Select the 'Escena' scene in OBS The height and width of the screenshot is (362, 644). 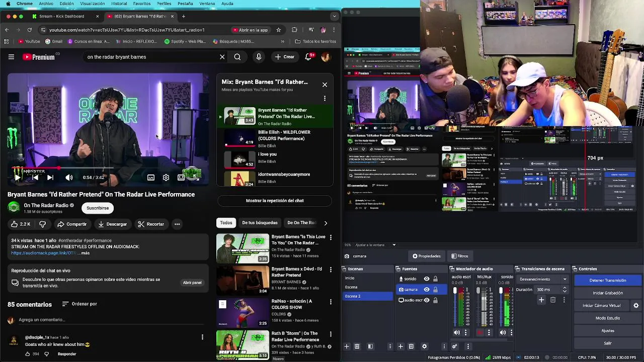point(368,287)
